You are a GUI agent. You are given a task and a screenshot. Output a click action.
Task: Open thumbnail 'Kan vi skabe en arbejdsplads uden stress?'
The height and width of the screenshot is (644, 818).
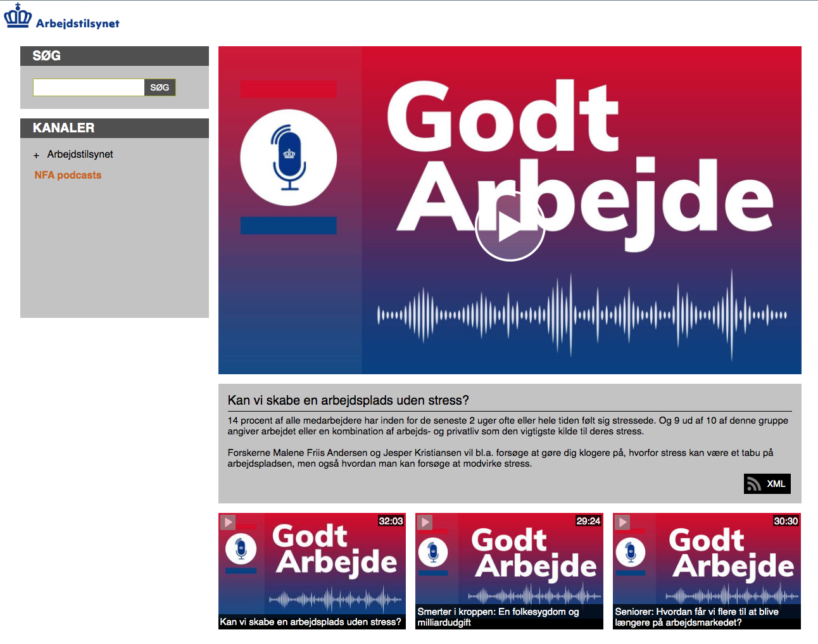312,571
